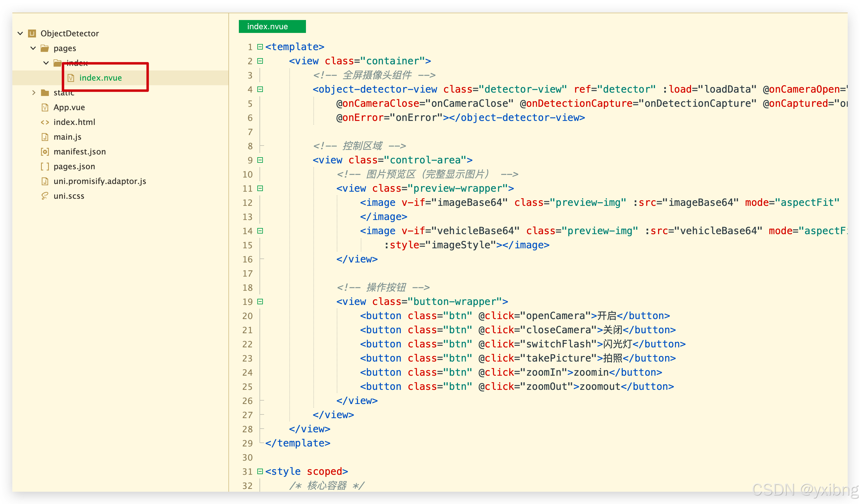Click the index.html file icon
Viewport: 860px width, 504px height.
[x=45, y=122]
